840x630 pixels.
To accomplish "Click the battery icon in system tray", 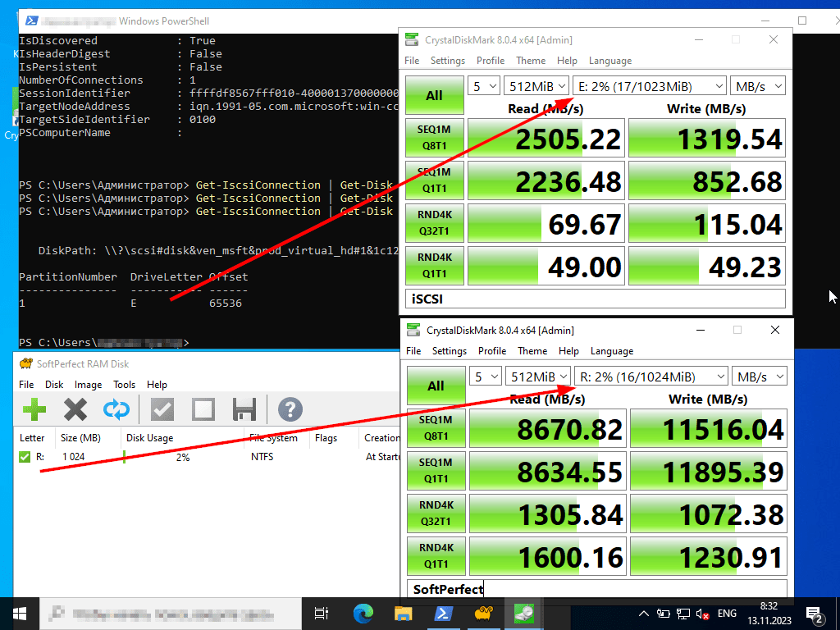I will (x=663, y=614).
